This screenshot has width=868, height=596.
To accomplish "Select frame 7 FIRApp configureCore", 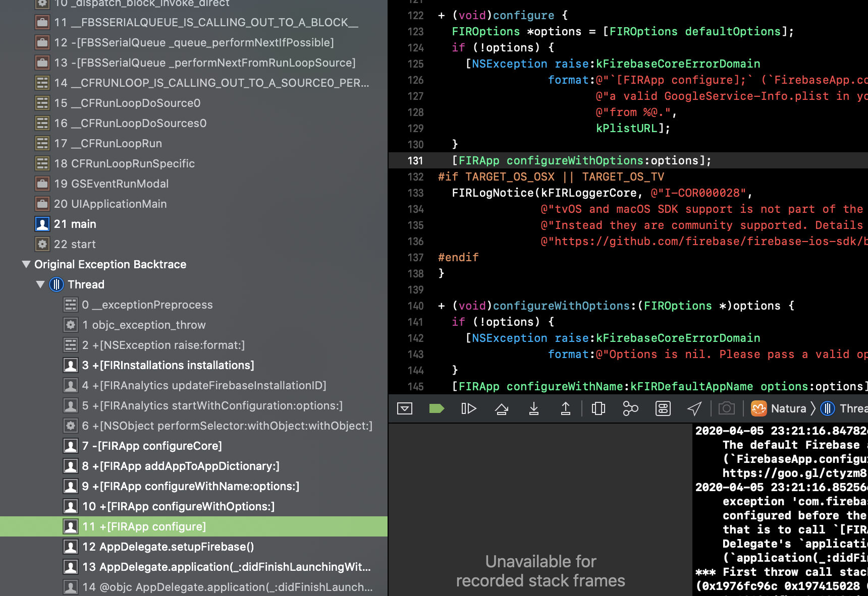I will [x=194, y=446].
